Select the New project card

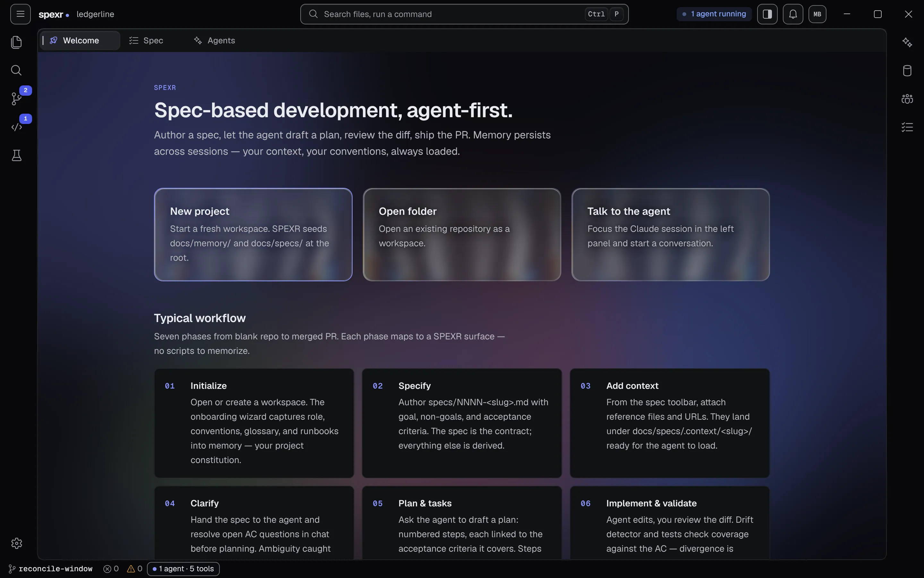[x=253, y=234]
